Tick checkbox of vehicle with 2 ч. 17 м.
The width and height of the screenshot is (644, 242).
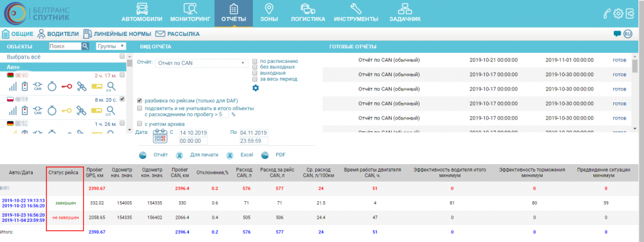tap(121, 75)
